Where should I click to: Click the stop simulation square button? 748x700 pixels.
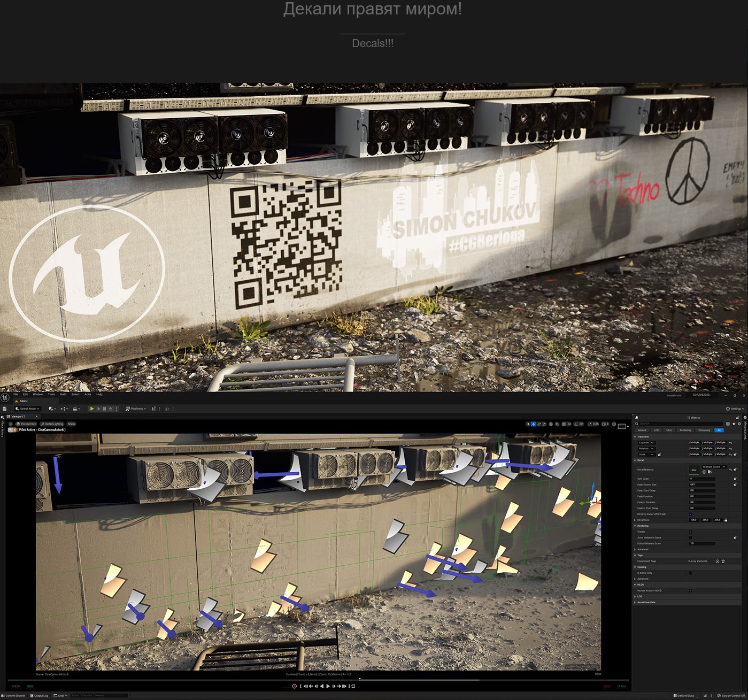104,409
